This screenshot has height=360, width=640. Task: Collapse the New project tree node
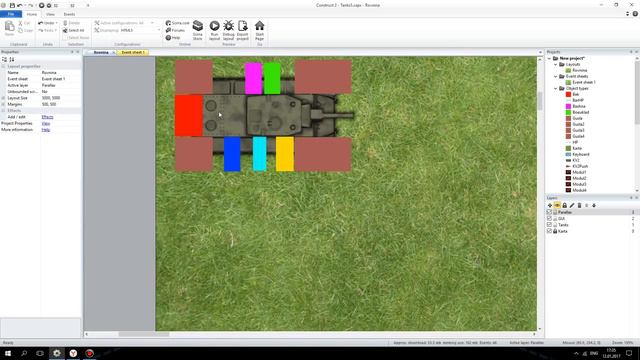click(x=549, y=58)
